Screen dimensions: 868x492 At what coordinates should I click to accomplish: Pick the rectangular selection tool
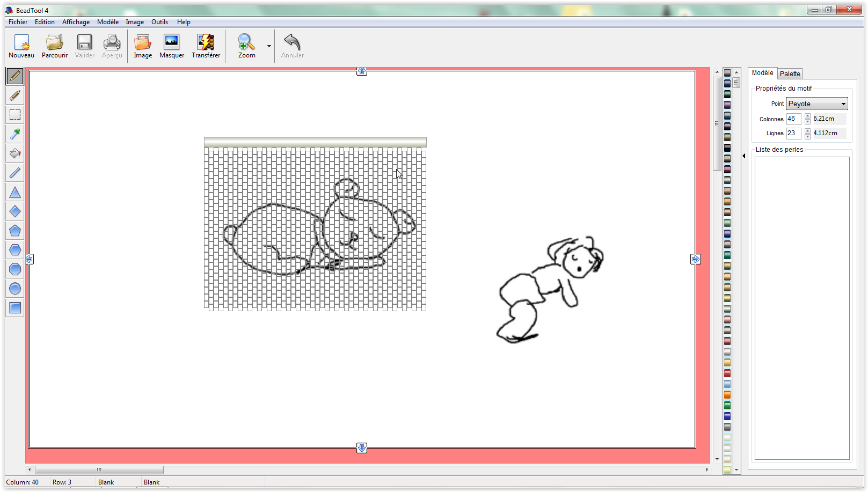pyautogui.click(x=15, y=115)
